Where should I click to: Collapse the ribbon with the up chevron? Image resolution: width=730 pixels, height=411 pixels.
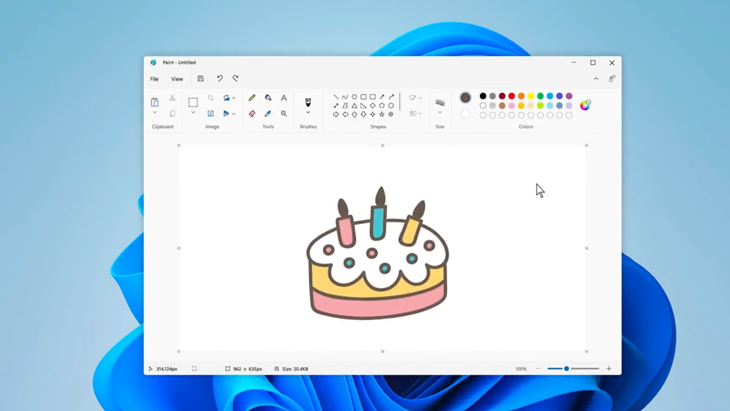pyautogui.click(x=596, y=79)
